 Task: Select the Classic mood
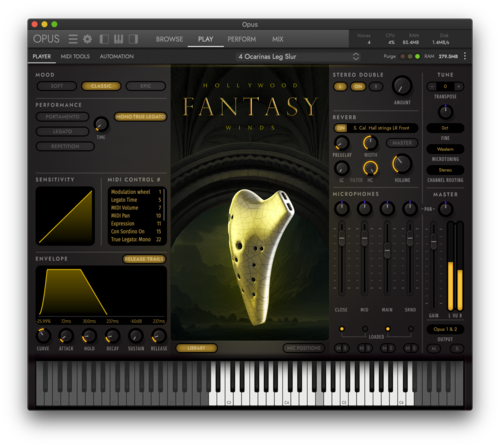tap(101, 86)
